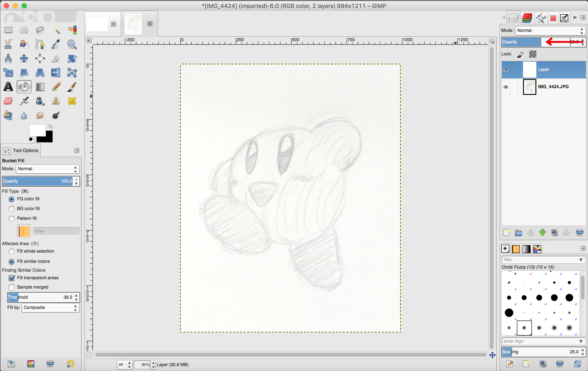Select Fill similar colors

point(29,262)
